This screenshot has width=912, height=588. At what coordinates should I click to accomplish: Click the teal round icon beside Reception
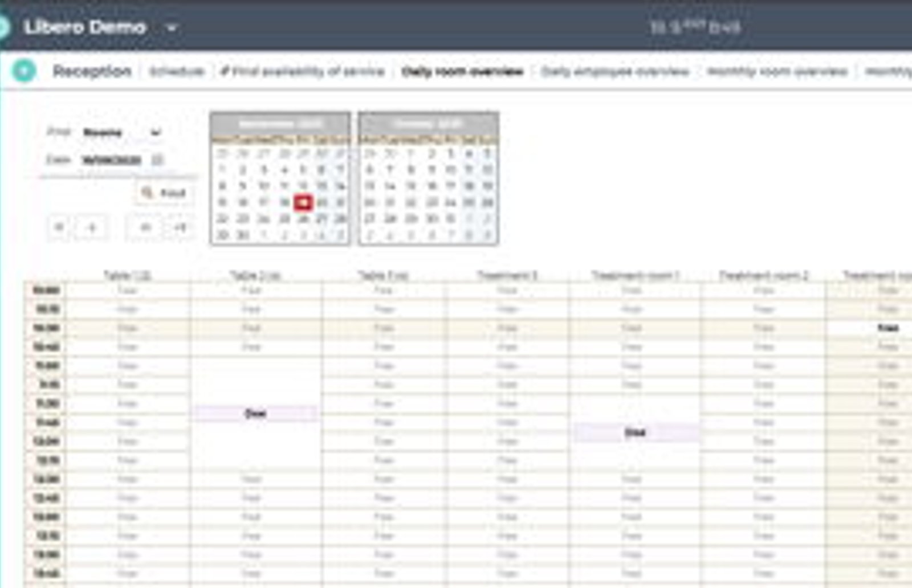(x=24, y=71)
